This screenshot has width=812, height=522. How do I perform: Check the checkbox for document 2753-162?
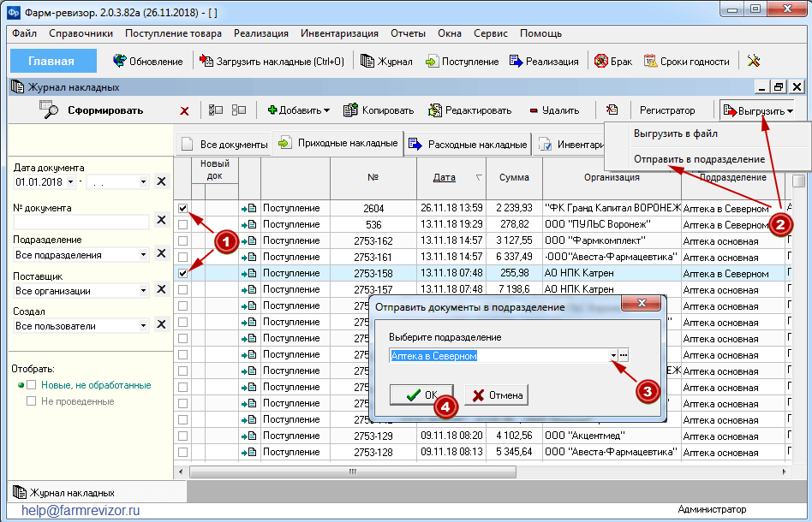click(x=182, y=241)
